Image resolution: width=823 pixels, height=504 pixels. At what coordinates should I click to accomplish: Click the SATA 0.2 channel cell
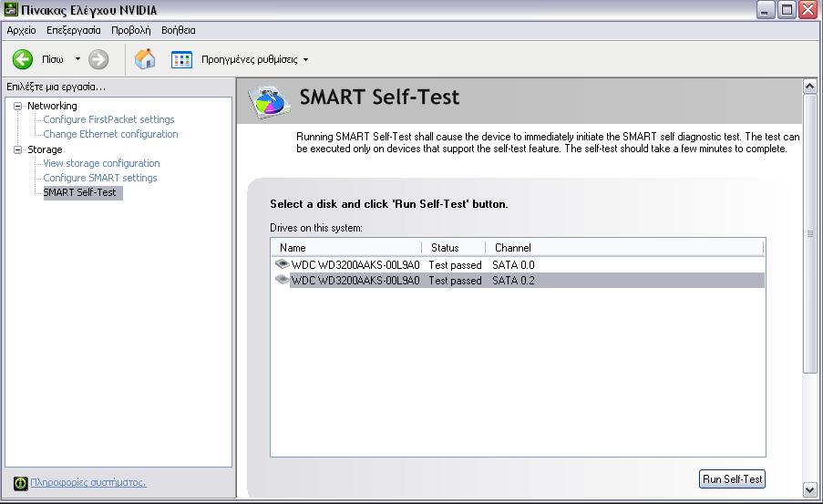513,281
